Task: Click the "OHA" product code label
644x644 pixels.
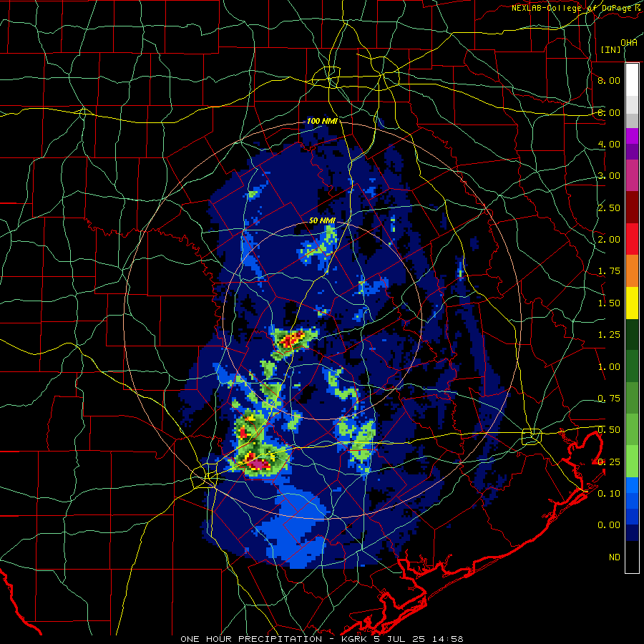Action: 629,42
